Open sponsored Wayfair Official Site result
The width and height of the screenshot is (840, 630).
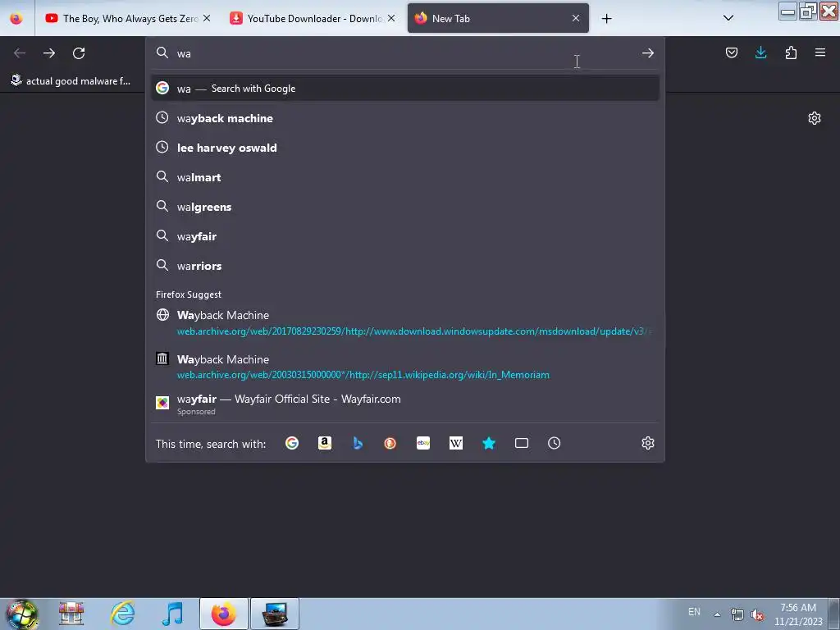[405, 404]
